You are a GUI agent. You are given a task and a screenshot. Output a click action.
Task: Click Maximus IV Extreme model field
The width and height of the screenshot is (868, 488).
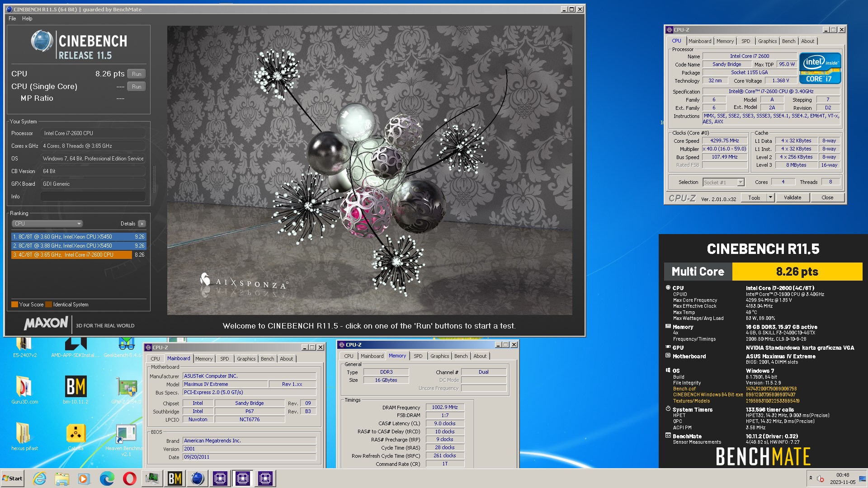pyautogui.click(x=225, y=384)
